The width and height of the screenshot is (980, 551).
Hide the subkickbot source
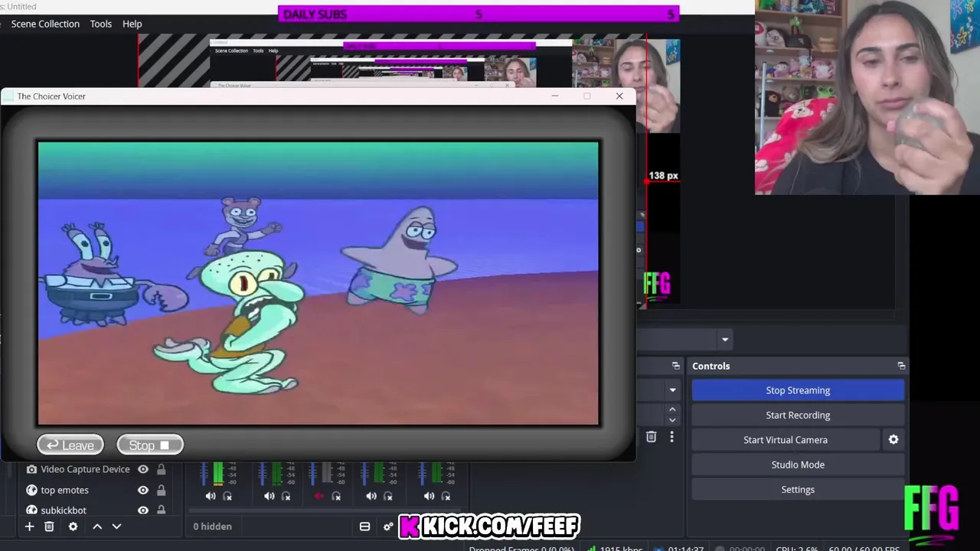[143, 510]
